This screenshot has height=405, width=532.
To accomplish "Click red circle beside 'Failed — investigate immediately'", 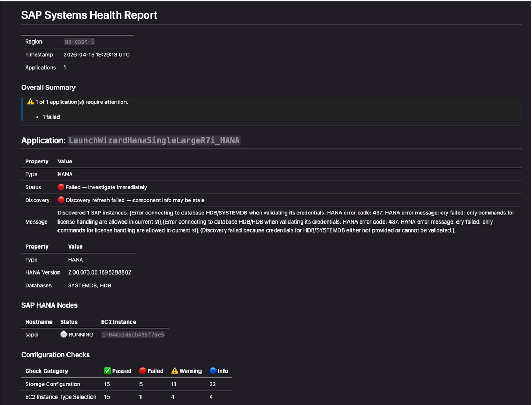I will pos(61,187).
